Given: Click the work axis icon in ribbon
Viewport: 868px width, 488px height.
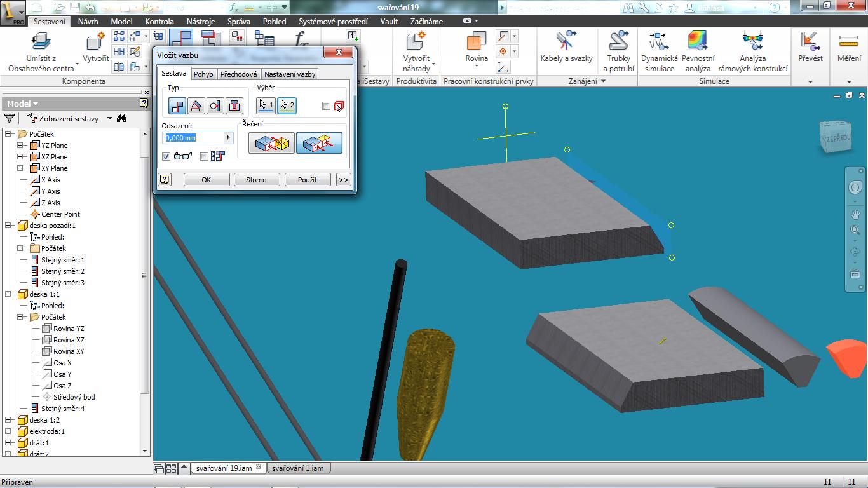Looking at the screenshot, I should [503, 36].
